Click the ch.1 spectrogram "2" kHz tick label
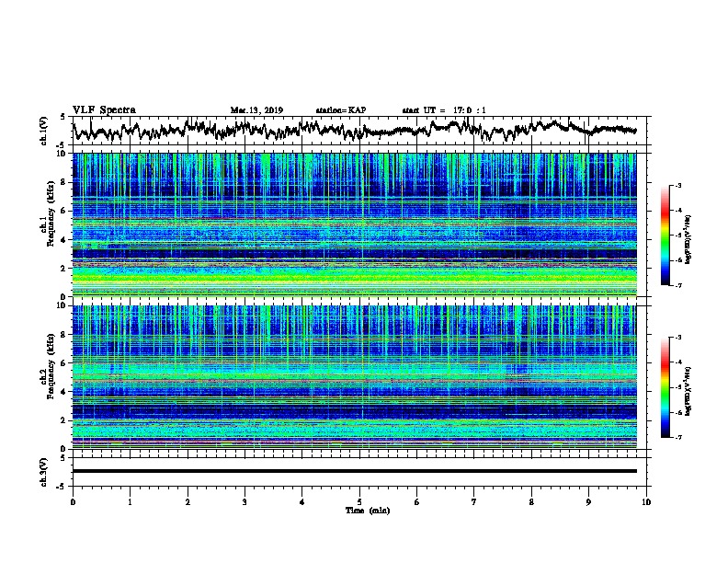 (64, 268)
